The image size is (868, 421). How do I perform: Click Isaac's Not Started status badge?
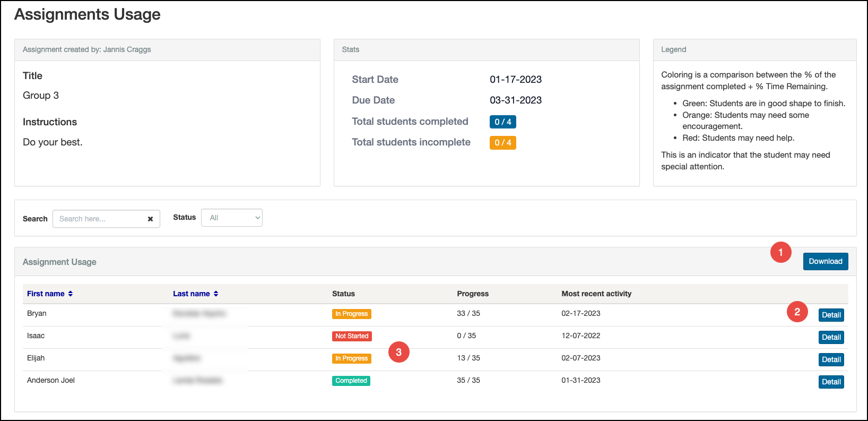coord(352,336)
